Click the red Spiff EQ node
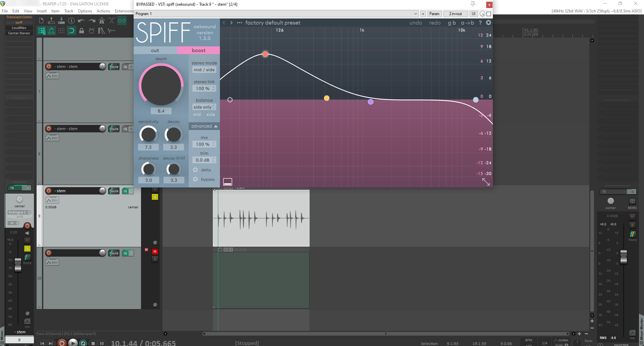The height and width of the screenshot is (346, 644). point(265,54)
